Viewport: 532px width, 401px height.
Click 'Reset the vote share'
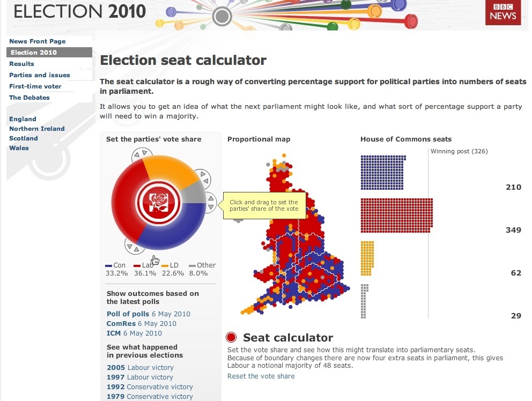tap(261, 376)
